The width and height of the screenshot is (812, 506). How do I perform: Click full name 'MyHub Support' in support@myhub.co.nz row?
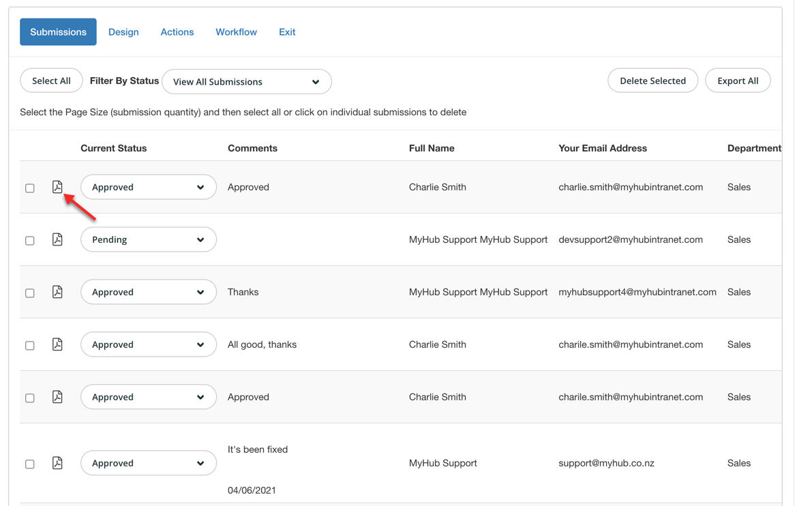(442, 463)
